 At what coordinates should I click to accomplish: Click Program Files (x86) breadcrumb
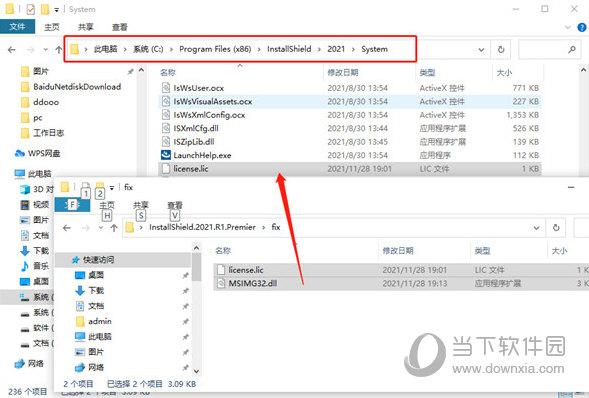(x=215, y=49)
